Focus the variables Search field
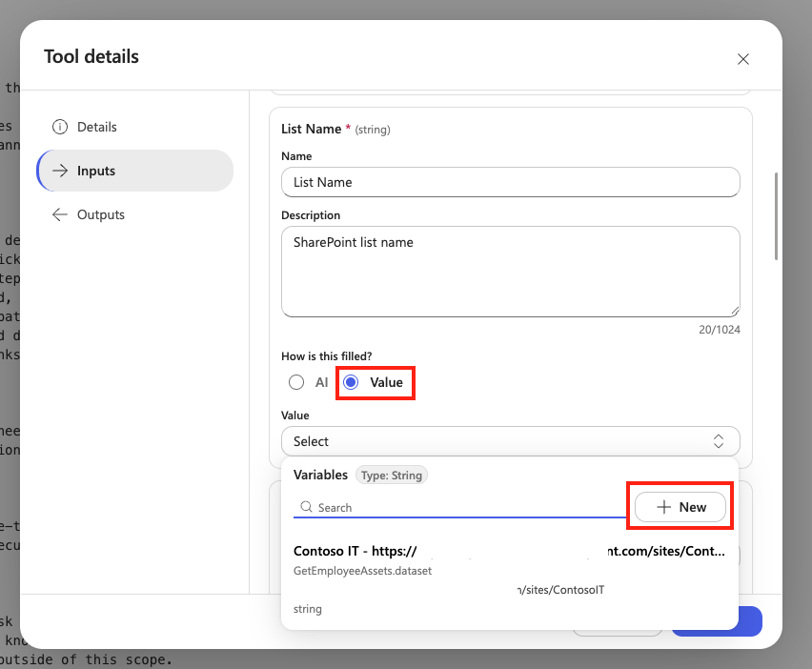The width and height of the screenshot is (812, 669). (x=460, y=507)
